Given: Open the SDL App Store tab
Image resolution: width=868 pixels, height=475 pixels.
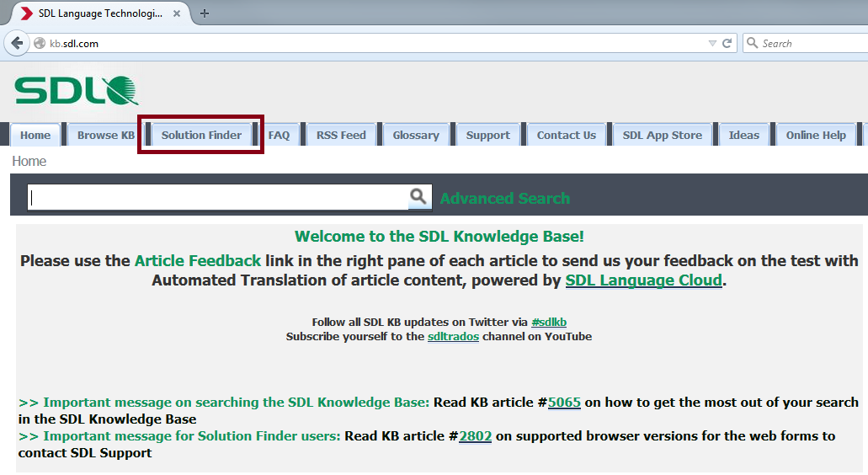Looking at the screenshot, I should [662, 135].
